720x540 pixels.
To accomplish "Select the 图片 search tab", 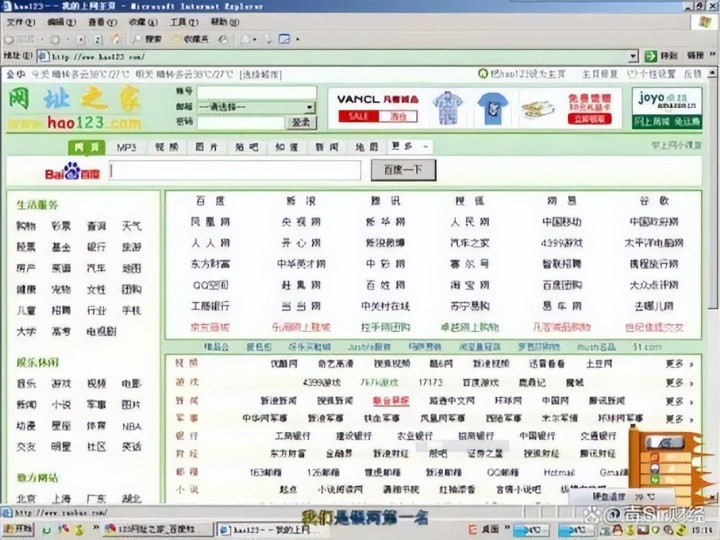I will click(x=206, y=147).
